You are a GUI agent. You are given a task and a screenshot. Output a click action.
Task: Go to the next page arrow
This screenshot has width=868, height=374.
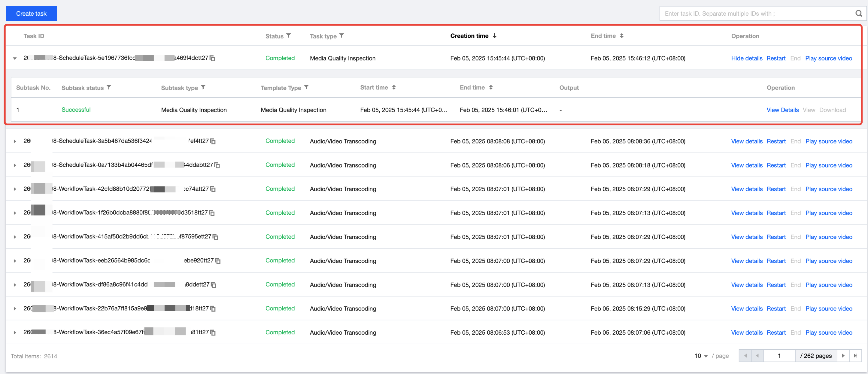click(x=843, y=356)
